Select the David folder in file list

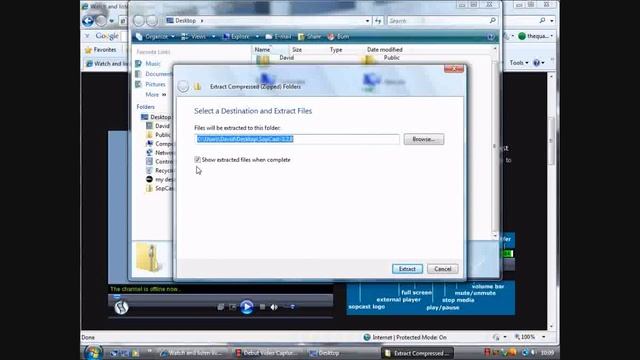point(276,59)
